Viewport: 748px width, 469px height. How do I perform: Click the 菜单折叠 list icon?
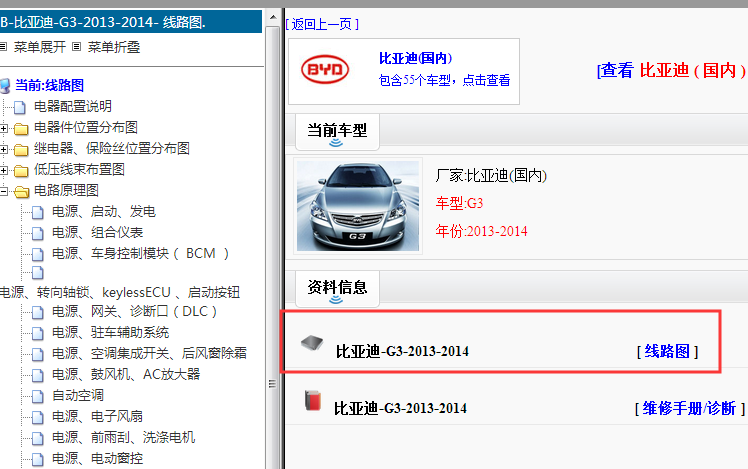(x=76, y=47)
